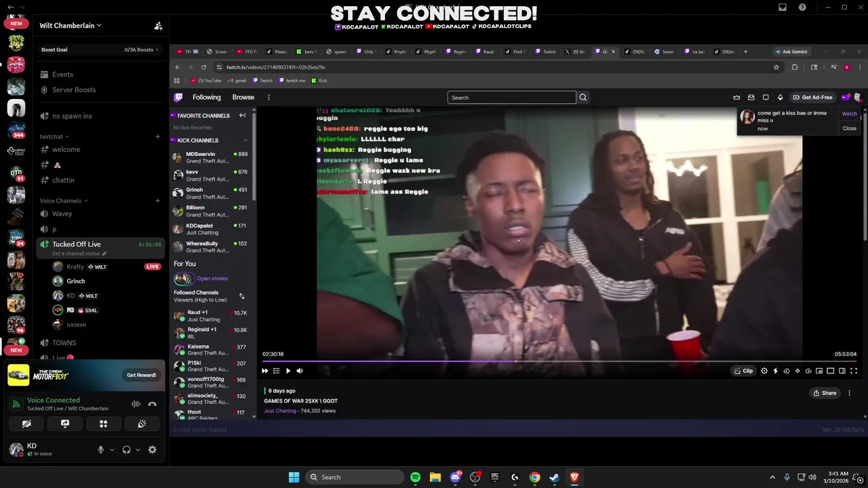Click the Get Ad-Free button

812,98
